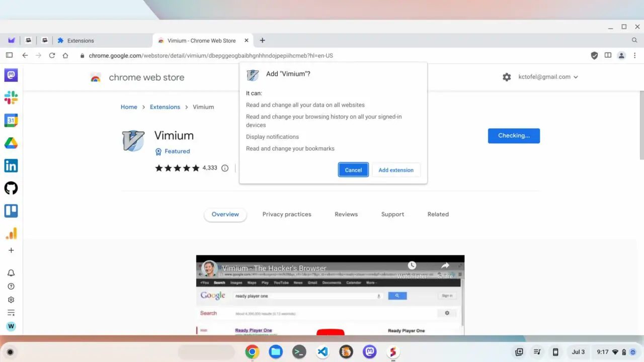
Task: Open the Extensions breadcrumb link
Action: tap(165, 107)
